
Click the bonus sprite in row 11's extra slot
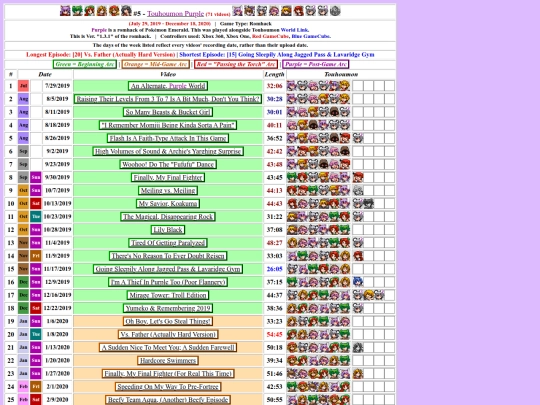coord(358,217)
